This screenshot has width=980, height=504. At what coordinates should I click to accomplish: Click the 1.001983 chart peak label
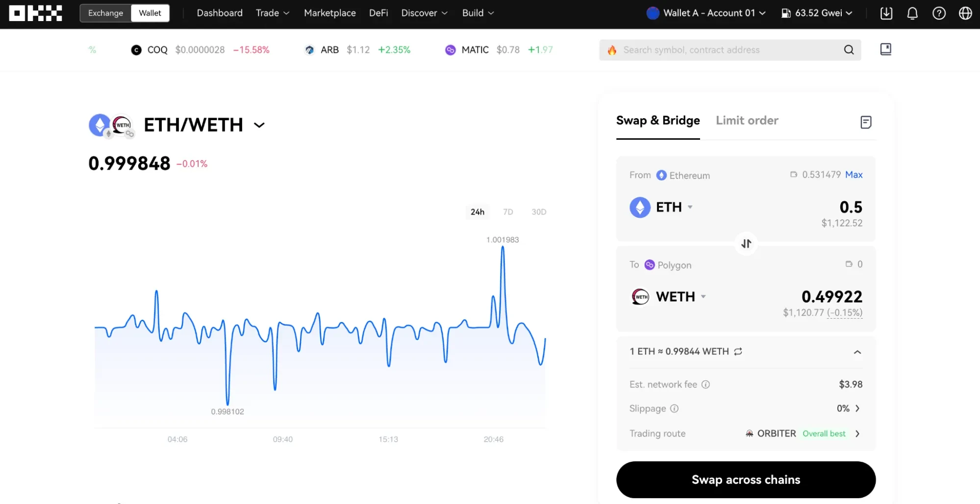(x=503, y=240)
